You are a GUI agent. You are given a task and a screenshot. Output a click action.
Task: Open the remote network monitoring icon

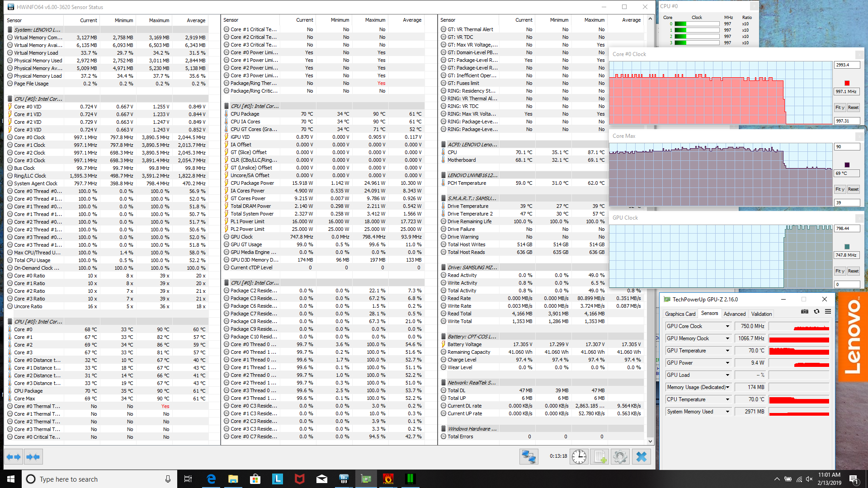click(x=528, y=457)
